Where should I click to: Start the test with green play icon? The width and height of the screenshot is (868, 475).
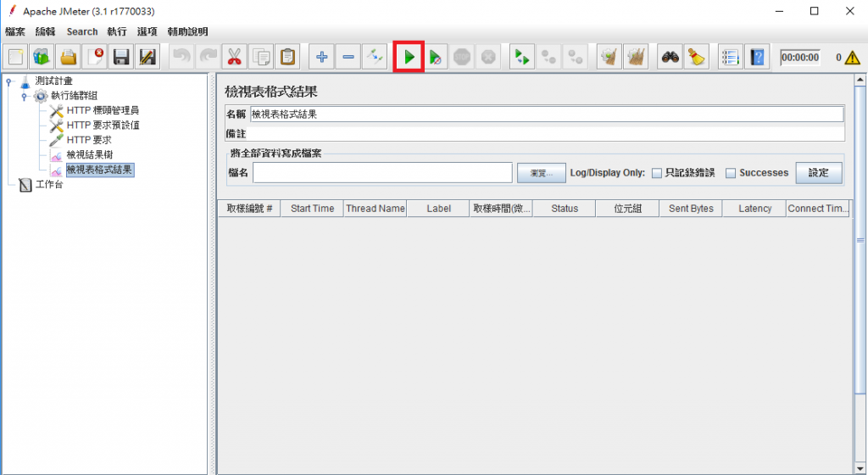click(409, 57)
